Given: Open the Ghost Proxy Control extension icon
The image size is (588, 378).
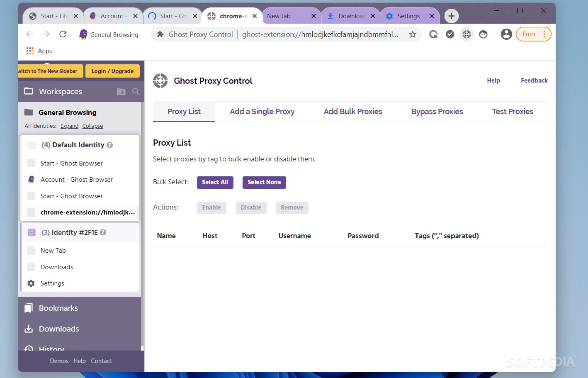Looking at the screenshot, I should [467, 34].
